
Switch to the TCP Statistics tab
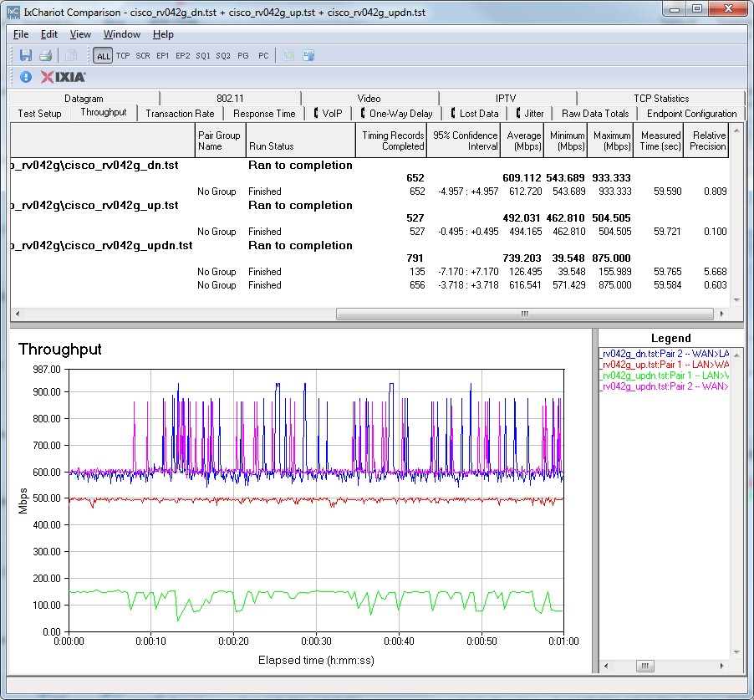point(661,98)
